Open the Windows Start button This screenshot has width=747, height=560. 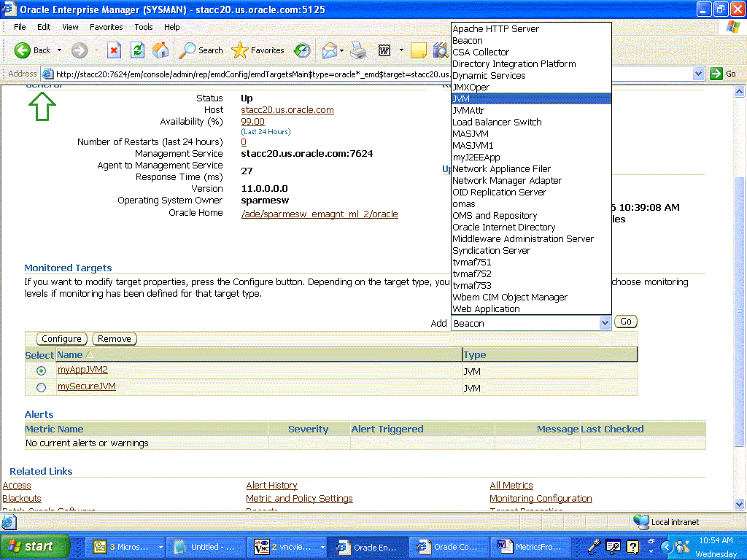click(x=35, y=546)
